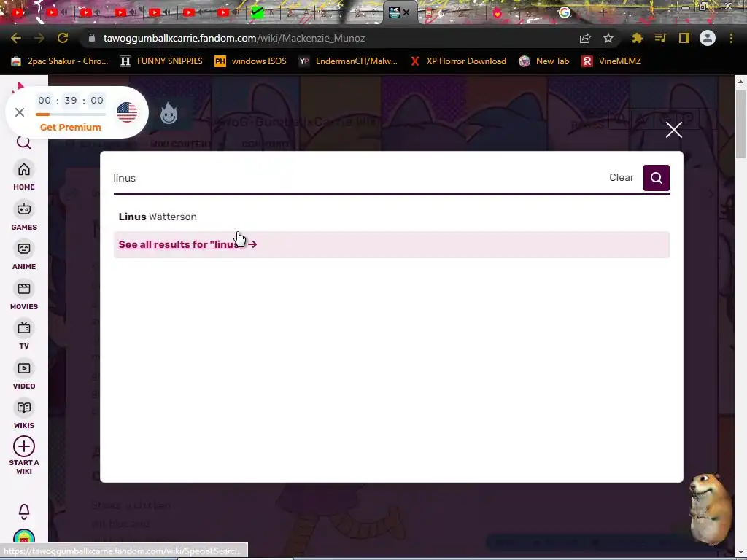Image resolution: width=747 pixels, height=560 pixels.
Task: Switch to the green checkmark tab
Action: click(258, 12)
